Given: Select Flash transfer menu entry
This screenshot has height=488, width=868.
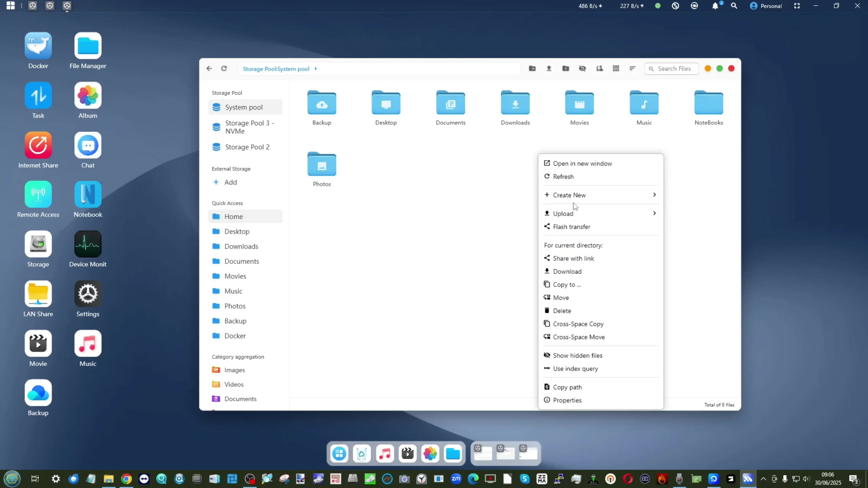Looking at the screenshot, I should click(x=601, y=227).
